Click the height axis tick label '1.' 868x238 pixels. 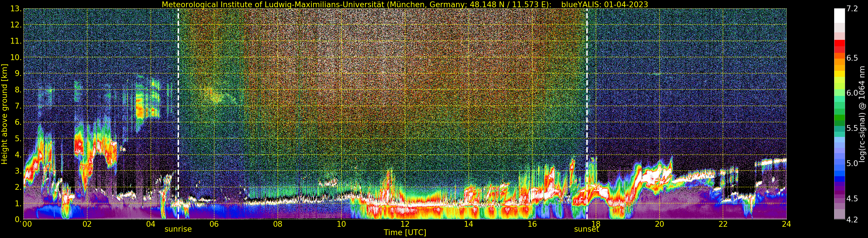(18, 203)
